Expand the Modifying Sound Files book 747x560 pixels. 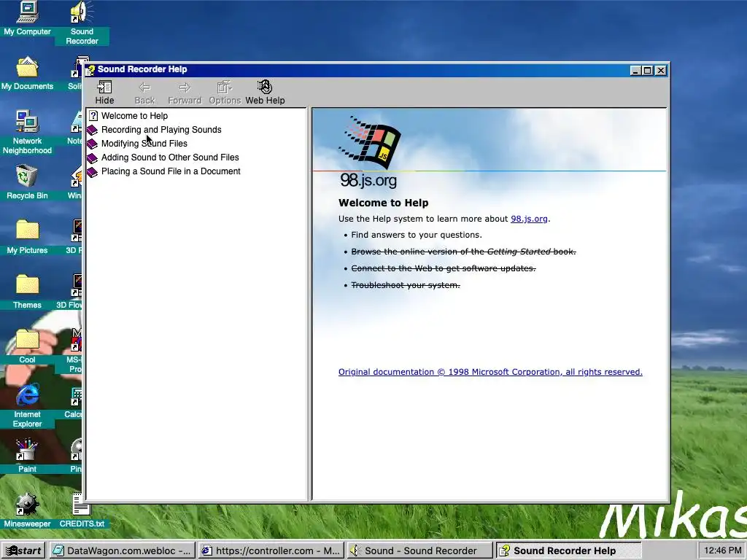tap(144, 144)
